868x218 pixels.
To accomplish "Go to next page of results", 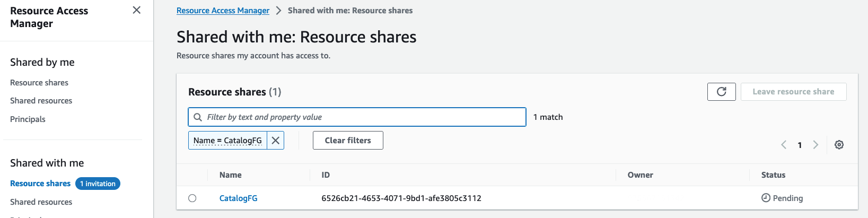I will click(816, 145).
